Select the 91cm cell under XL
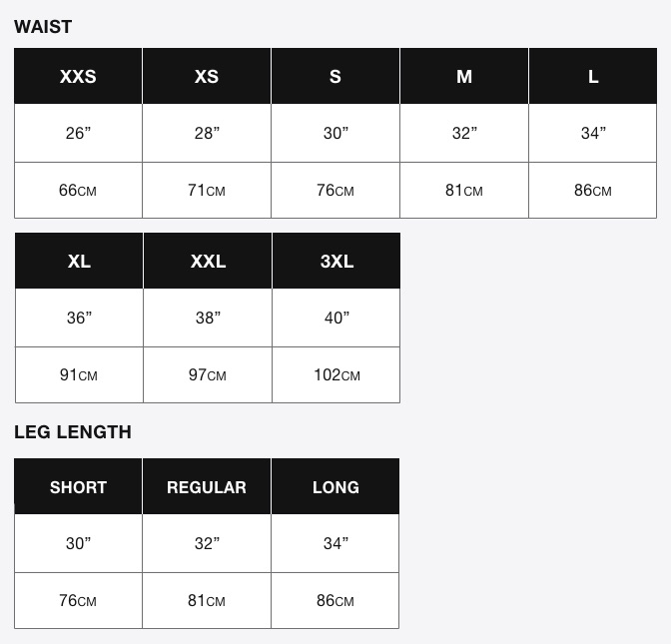This screenshot has width=671, height=644. pyautogui.click(x=79, y=374)
